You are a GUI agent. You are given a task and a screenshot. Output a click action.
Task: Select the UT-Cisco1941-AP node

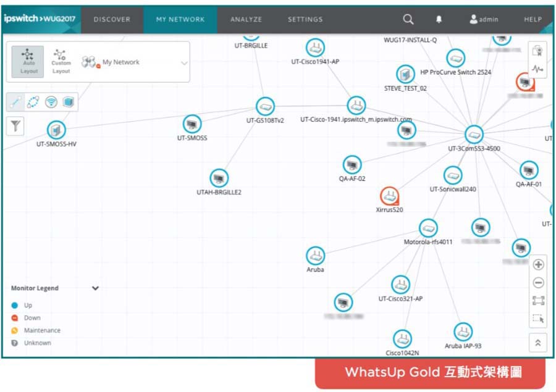pyautogui.click(x=315, y=48)
